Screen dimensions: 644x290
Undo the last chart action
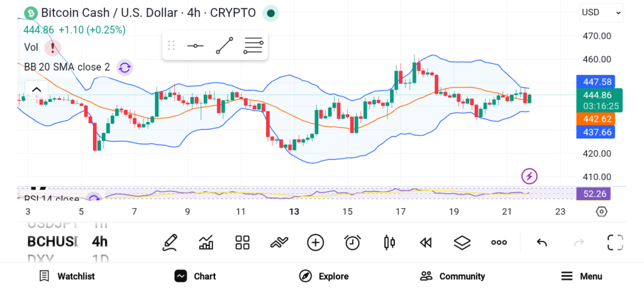541,242
